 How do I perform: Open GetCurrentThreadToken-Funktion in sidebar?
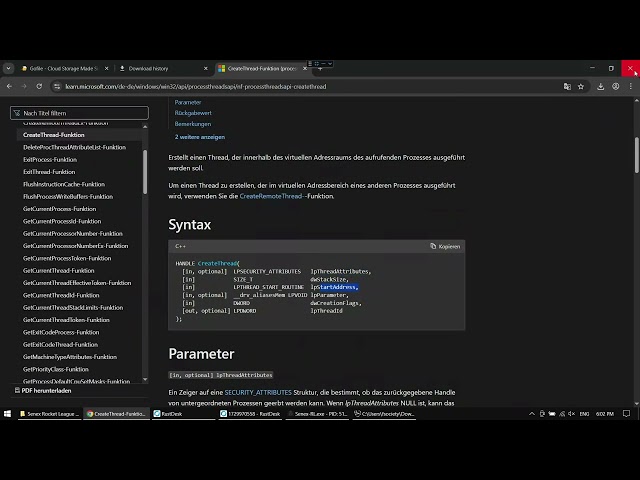(66, 320)
